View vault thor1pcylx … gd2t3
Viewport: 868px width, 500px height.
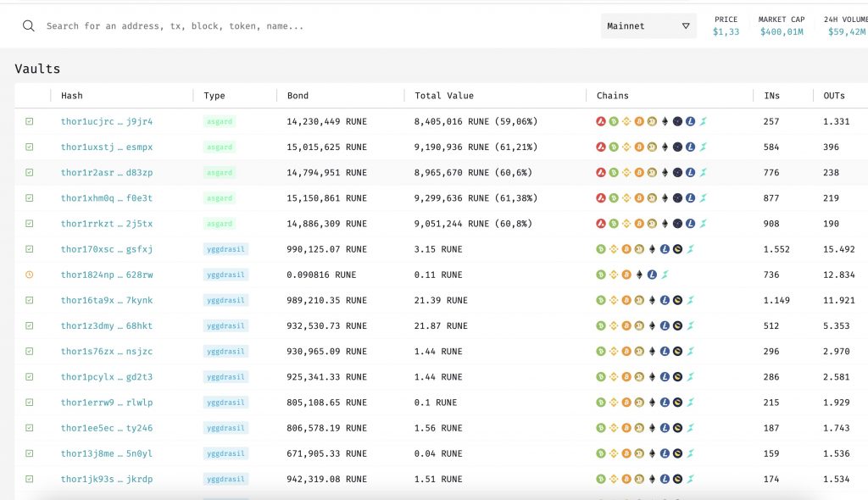pyautogui.click(x=107, y=376)
